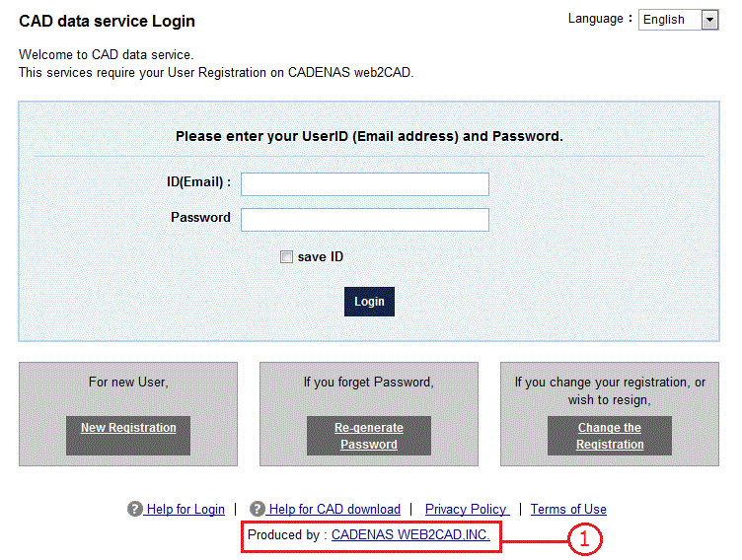
Task: Visit CADENAS WEB2CAD,INC. link
Action: coord(410,535)
